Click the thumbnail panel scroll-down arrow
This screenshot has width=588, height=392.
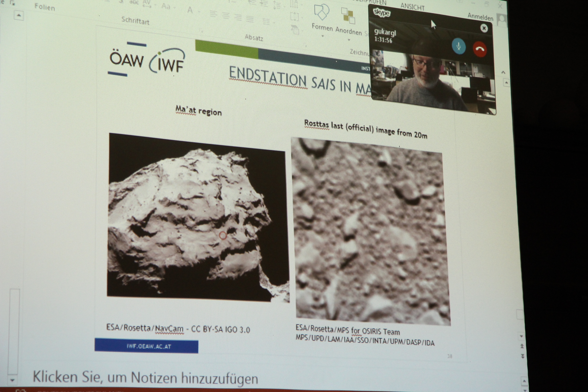12,380
